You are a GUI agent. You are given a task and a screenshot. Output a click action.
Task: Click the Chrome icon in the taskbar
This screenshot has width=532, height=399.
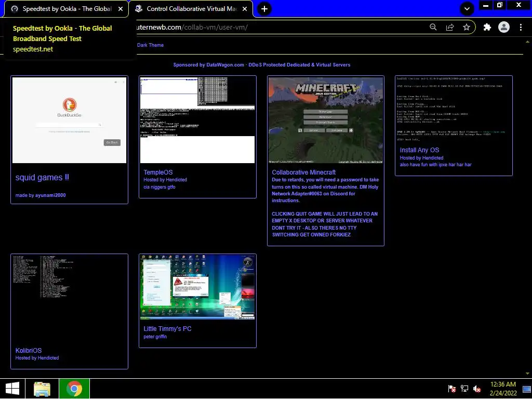[x=74, y=389]
